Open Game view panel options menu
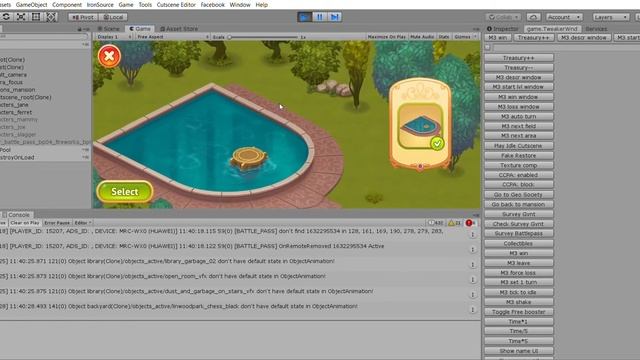The image size is (640, 360). click(x=476, y=29)
